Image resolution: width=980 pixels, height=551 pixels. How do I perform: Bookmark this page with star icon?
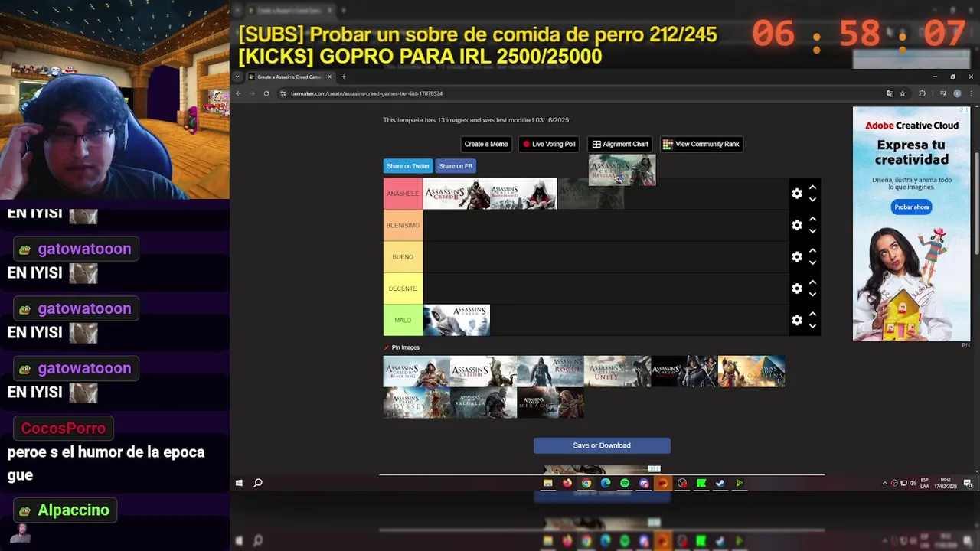pyautogui.click(x=903, y=93)
